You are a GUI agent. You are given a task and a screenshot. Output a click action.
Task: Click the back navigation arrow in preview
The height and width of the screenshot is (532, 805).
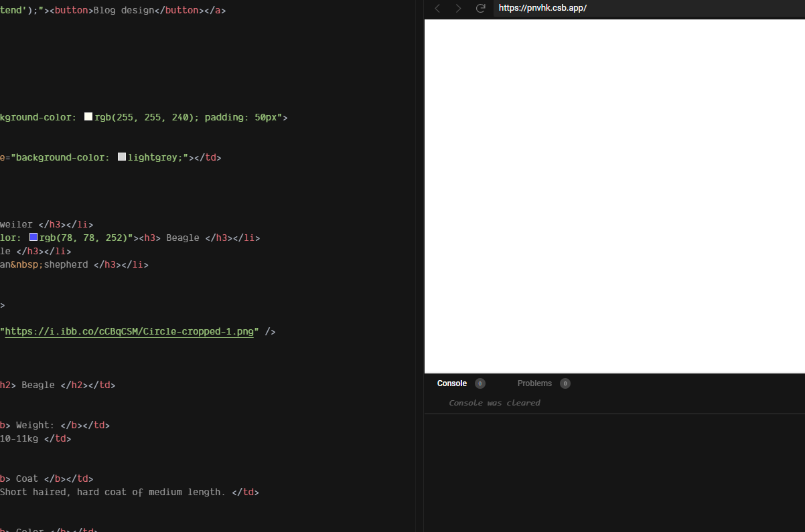(x=437, y=9)
